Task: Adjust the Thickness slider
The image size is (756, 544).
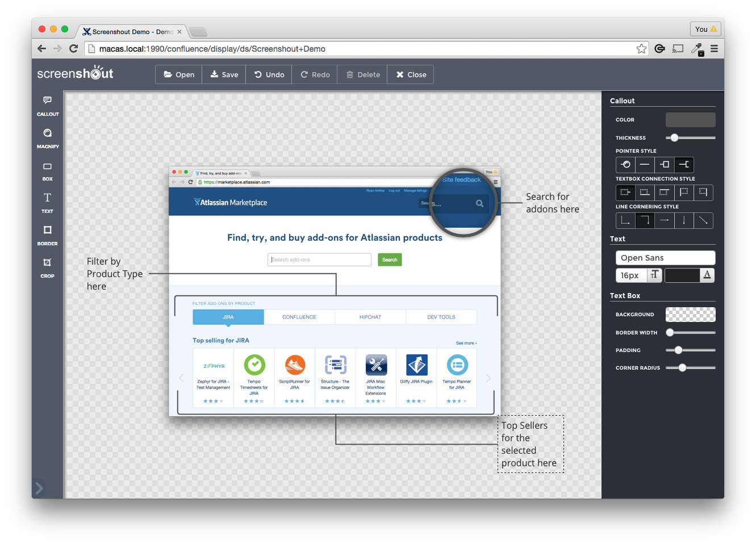Action: [x=691, y=137]
